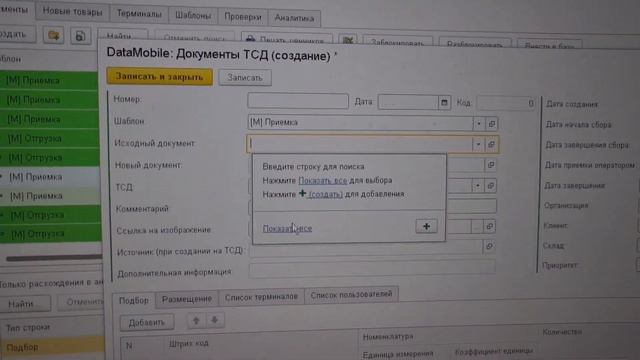Open the ТСД field's linked item icon
The image size is (640, 360).
pyautogui.click(x=490, y=186)
